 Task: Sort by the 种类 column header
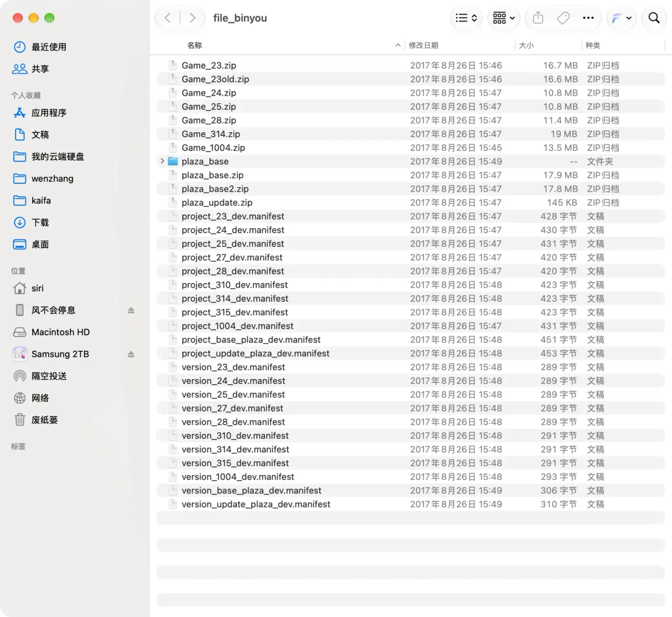593,45
